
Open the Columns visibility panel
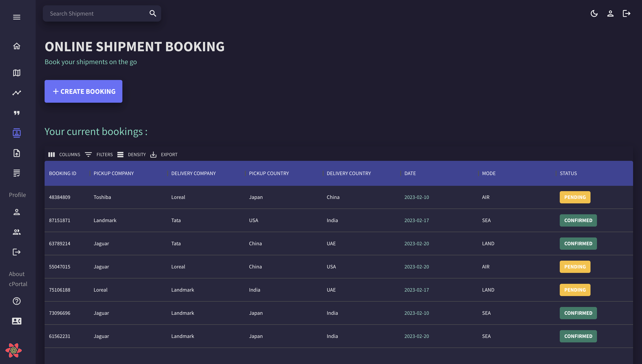tap(64, 155)
